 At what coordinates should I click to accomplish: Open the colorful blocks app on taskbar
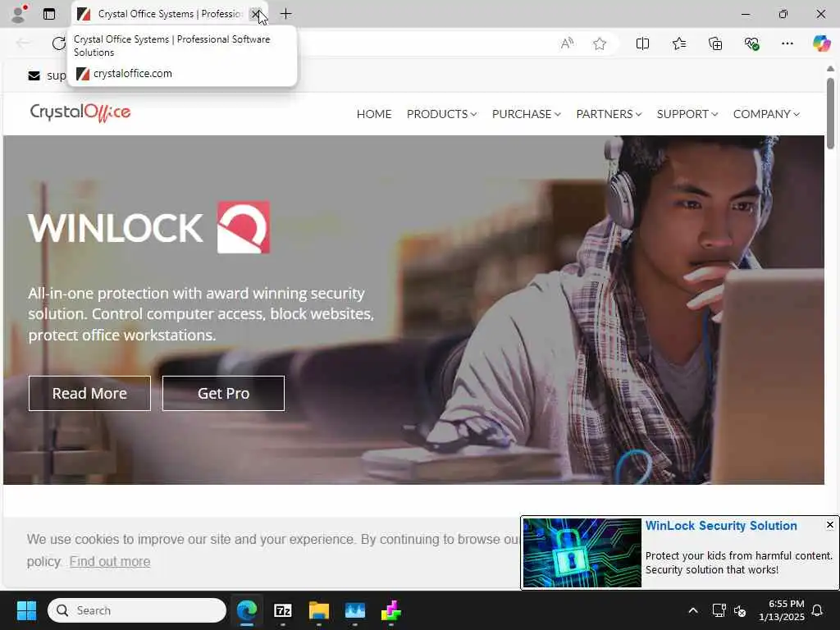tap(390, 610)
